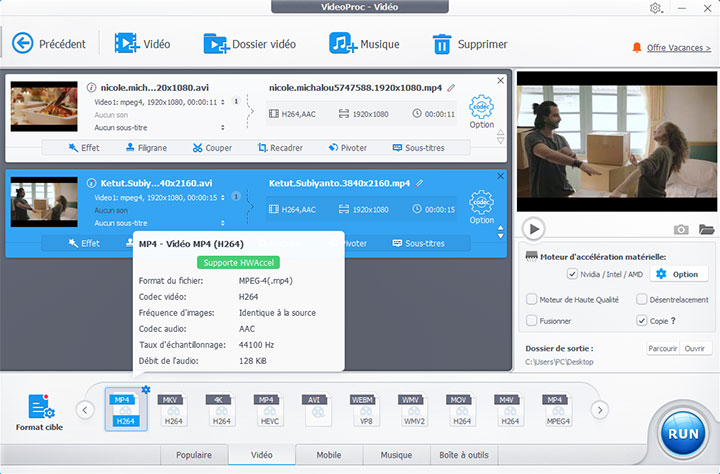The width and height of the screenshot is (720, 474).
Task: Open the Boîte à outils tab
Action: pyautogui.click(x=462, y=455)
